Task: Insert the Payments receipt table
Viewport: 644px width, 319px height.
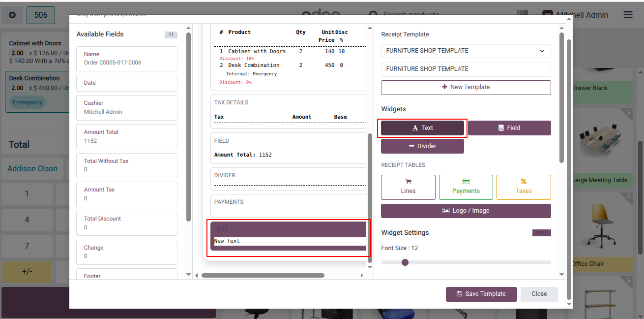Action: (466, 187)
